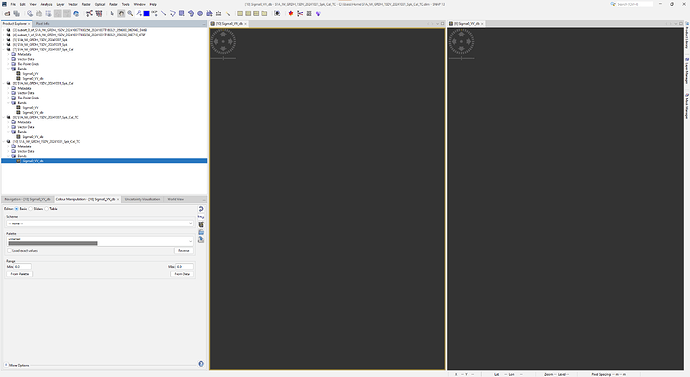
Task: Switch to the World View tab
Action: click(176, 199)
